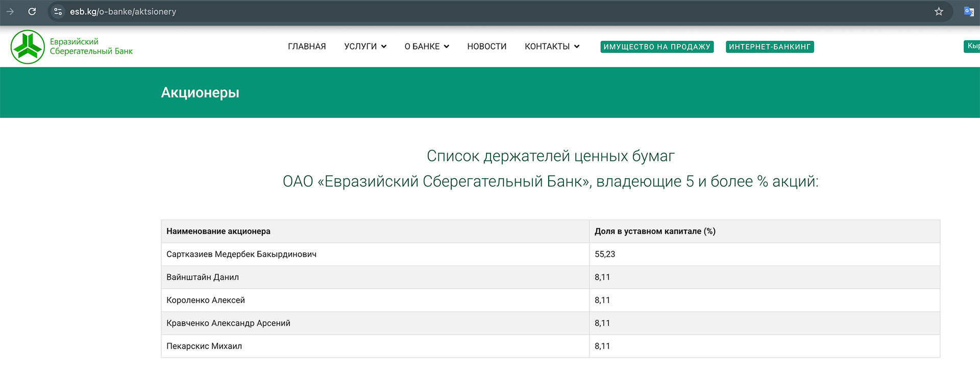Select Сартказиев Медербек Бакырдинович row name
The image size is (980, 387).
tap(241, 254)
